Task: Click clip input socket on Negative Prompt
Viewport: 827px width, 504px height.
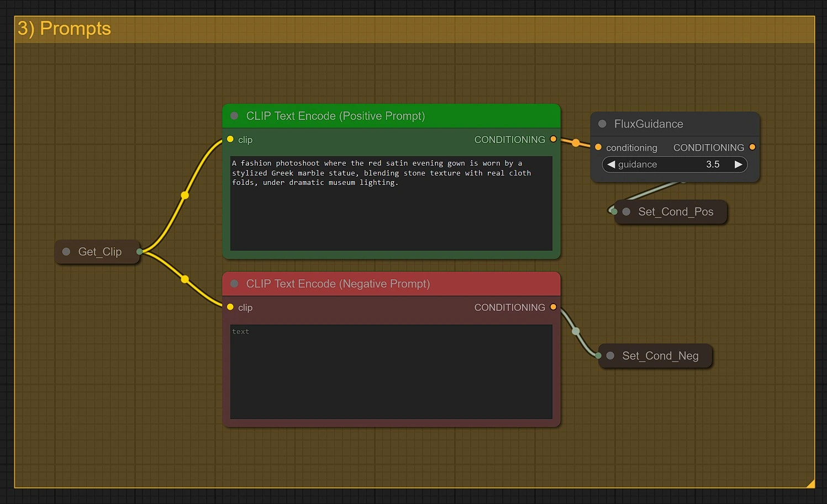Action: tap(230, 307)
